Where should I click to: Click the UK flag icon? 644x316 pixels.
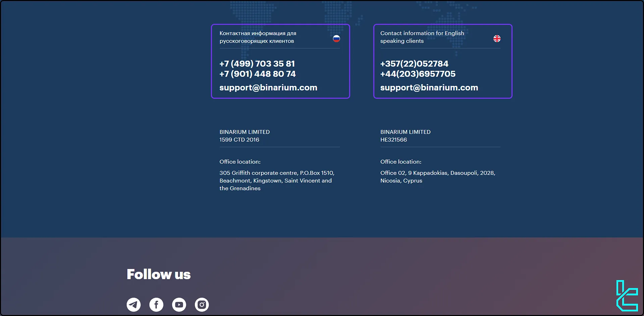point(497,39)
